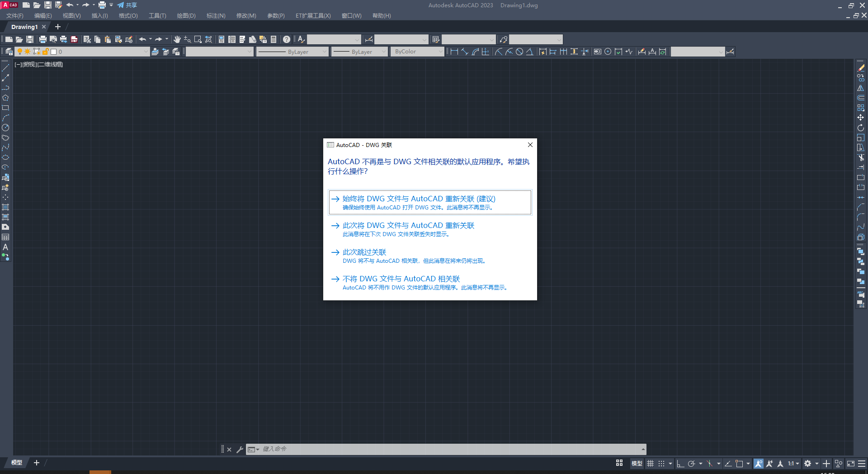Click the white layer color swatch
Image resolution: width=868 pixels, height=474 pixels.
click(x=53, y=52)
